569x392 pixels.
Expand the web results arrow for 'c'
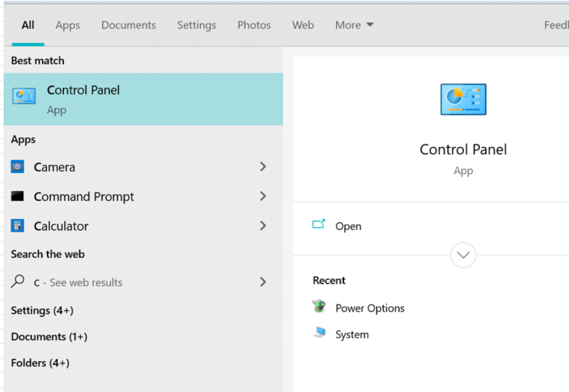(x=263, y=282)
